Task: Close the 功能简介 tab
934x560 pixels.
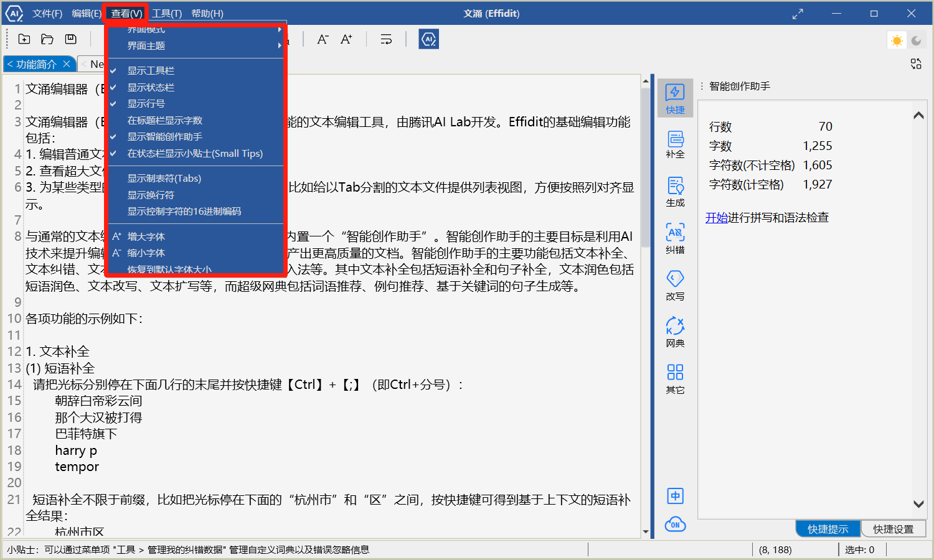Action: point(67,64)
